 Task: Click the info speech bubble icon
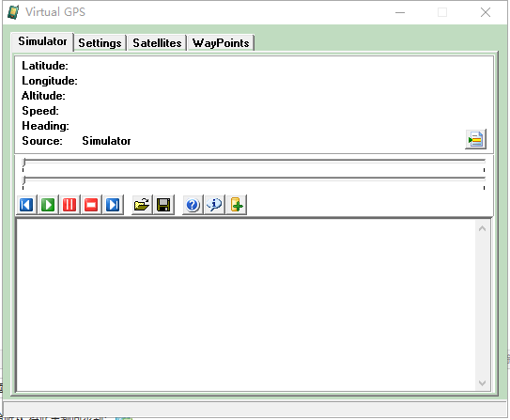[214, 205]
